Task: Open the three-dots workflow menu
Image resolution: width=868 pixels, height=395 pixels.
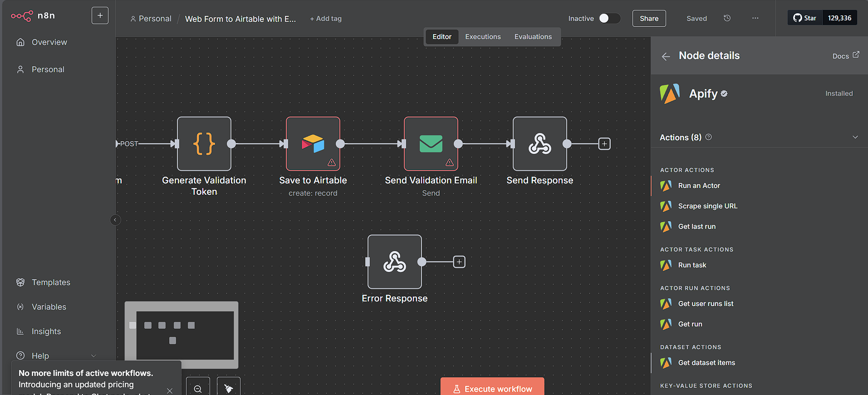Action: 755,18
